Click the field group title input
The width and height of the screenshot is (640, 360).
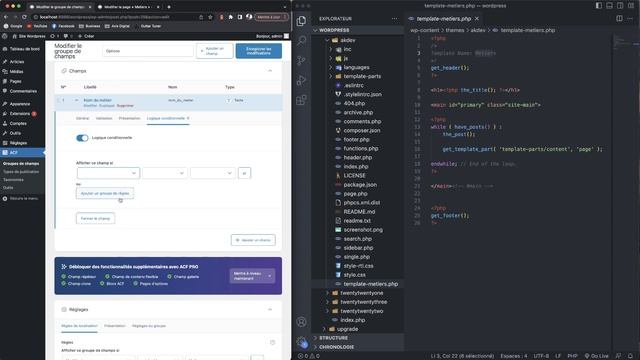148,51
